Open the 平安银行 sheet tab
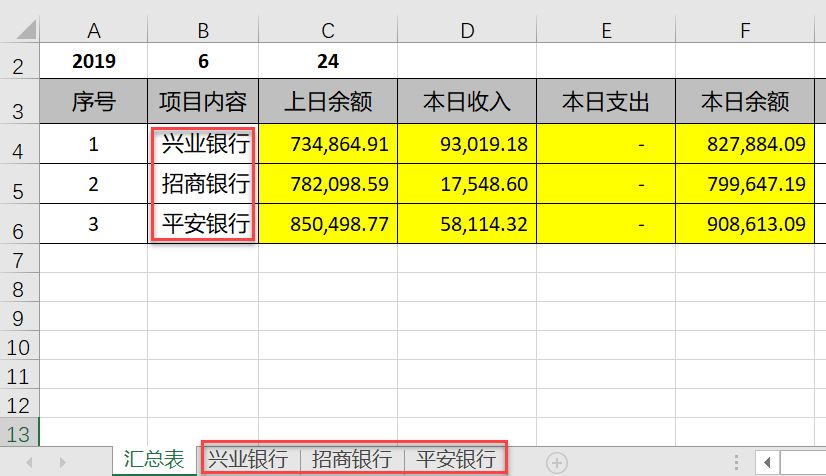This screenshot has height=476, width=826. click(456, 460)
